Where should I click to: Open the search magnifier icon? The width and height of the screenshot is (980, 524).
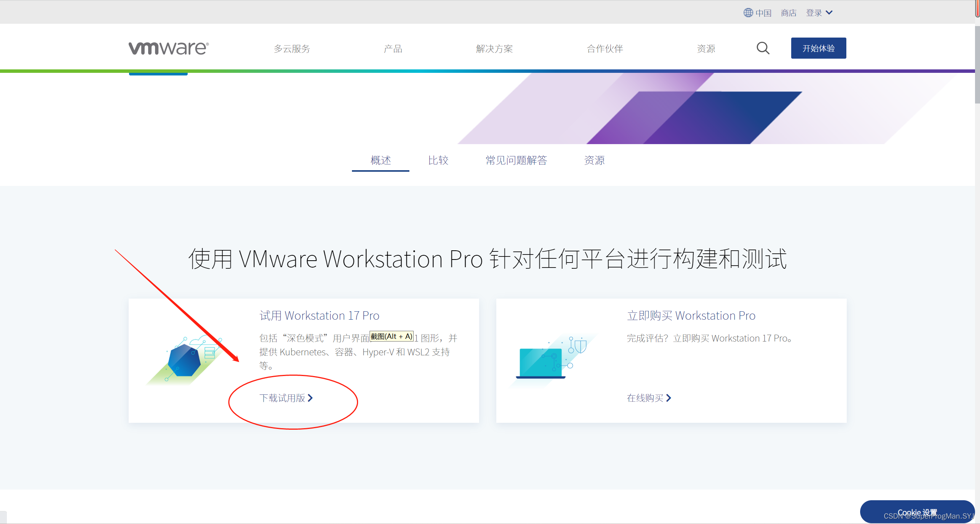[x=763, y=48]
